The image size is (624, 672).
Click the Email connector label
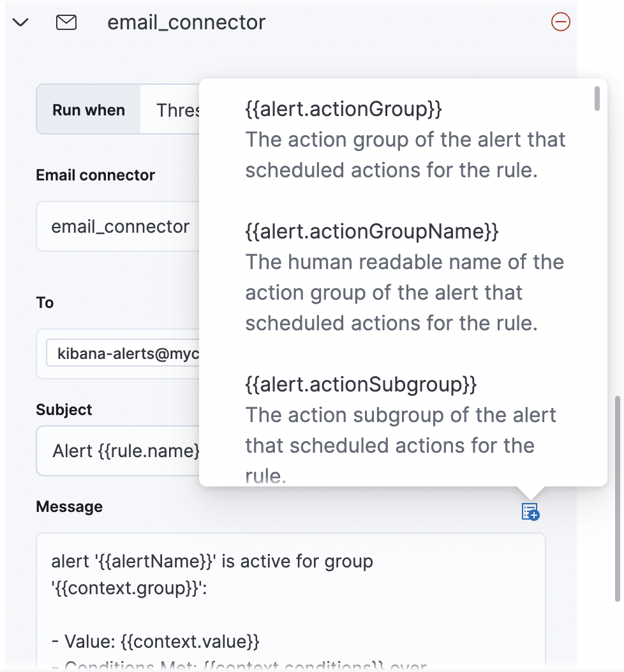[x=94, y=175]
